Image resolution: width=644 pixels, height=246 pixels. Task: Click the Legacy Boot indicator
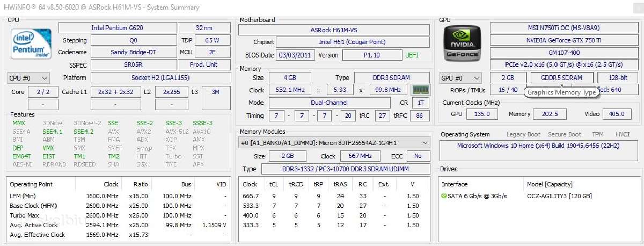[x=523, y=134]
